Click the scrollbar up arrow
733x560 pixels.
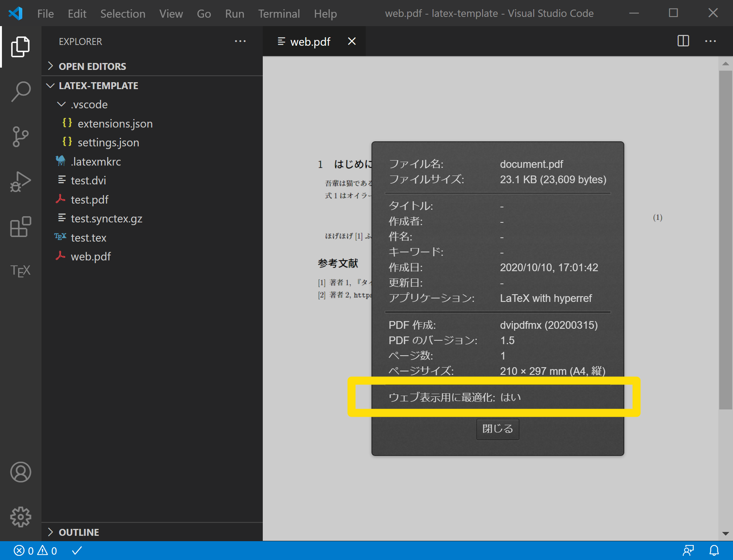point(725,64)
